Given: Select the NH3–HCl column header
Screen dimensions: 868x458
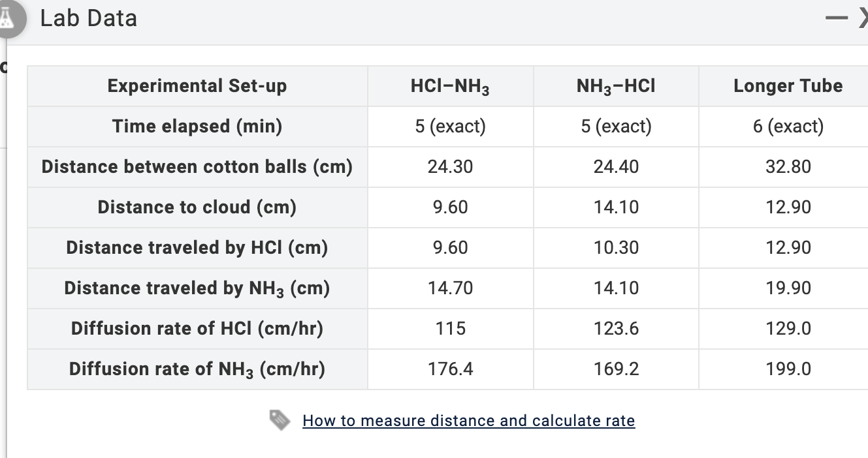Looking at the screenshot, I should 616,85.
